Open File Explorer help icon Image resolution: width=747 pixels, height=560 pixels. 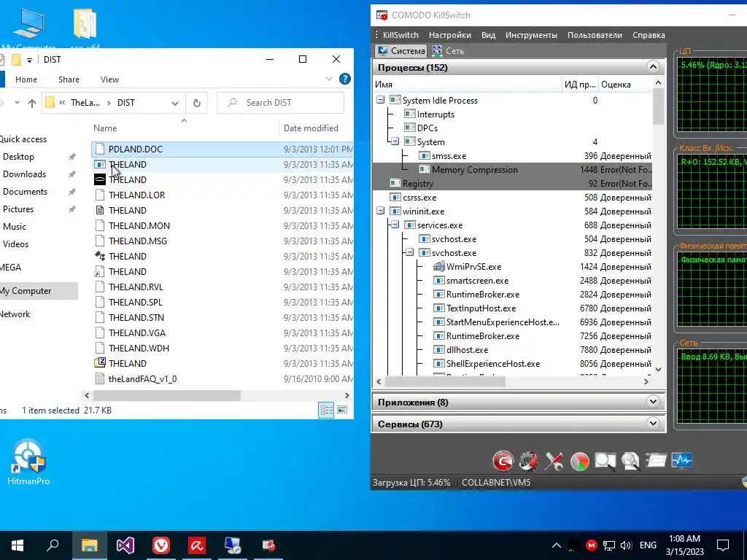(x=345, y=79)
